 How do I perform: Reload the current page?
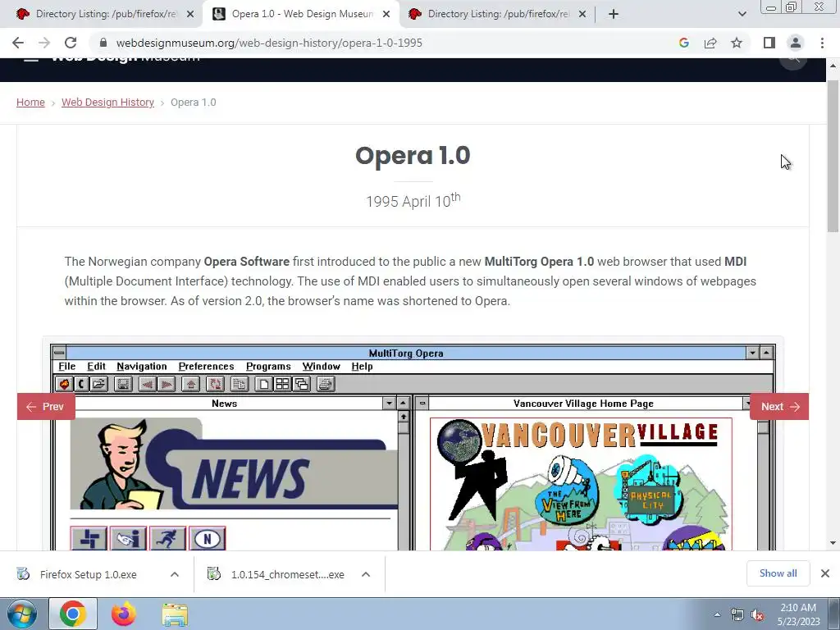click(71, 43)
